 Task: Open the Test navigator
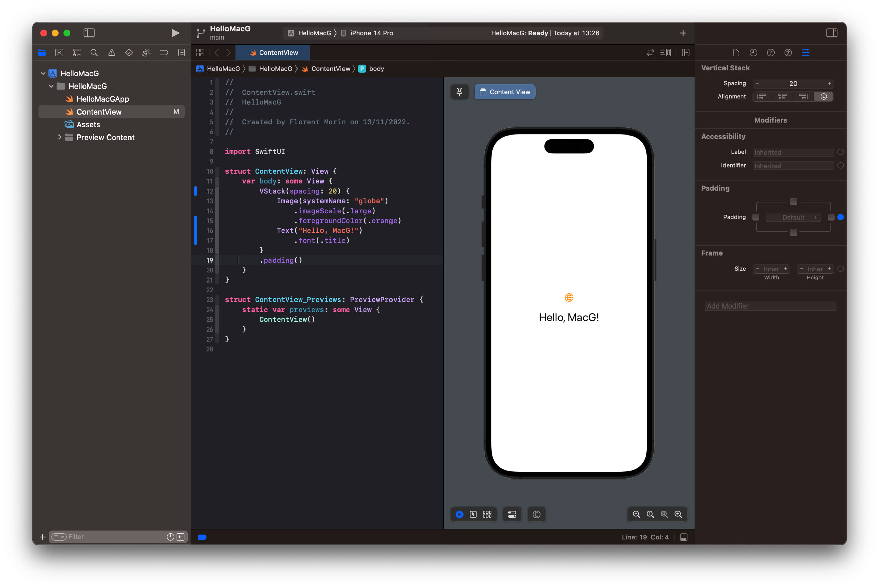(129, 52)
